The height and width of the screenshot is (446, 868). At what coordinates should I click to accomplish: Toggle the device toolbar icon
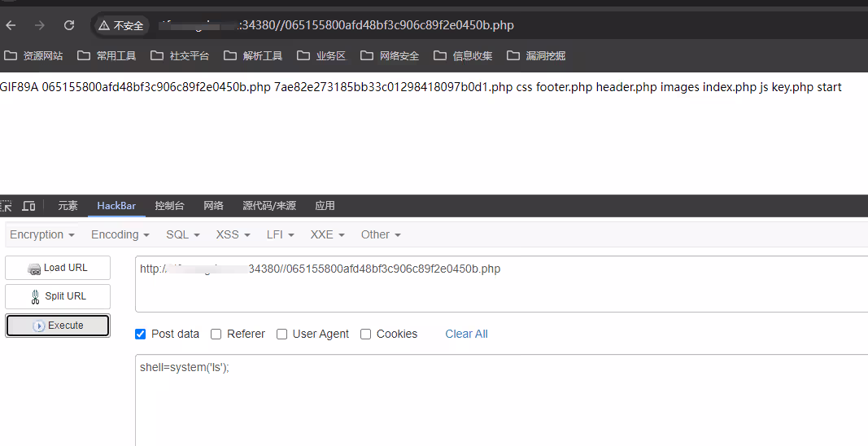coord(28,206)
